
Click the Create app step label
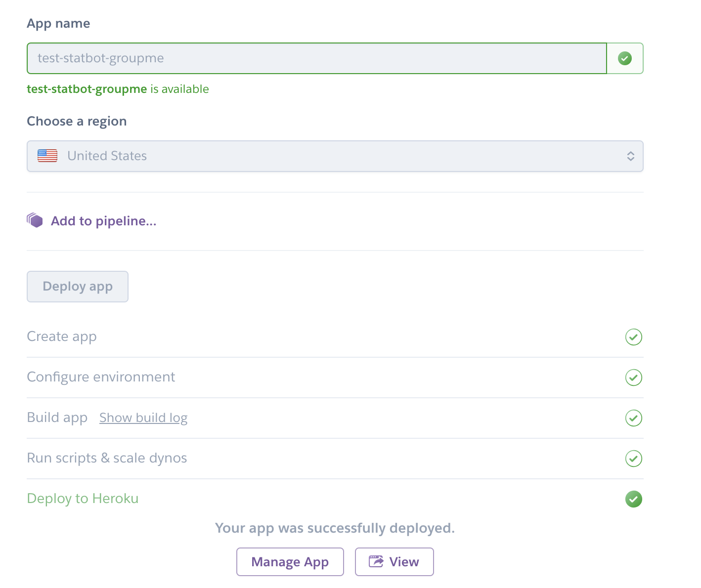coord(62,336)
